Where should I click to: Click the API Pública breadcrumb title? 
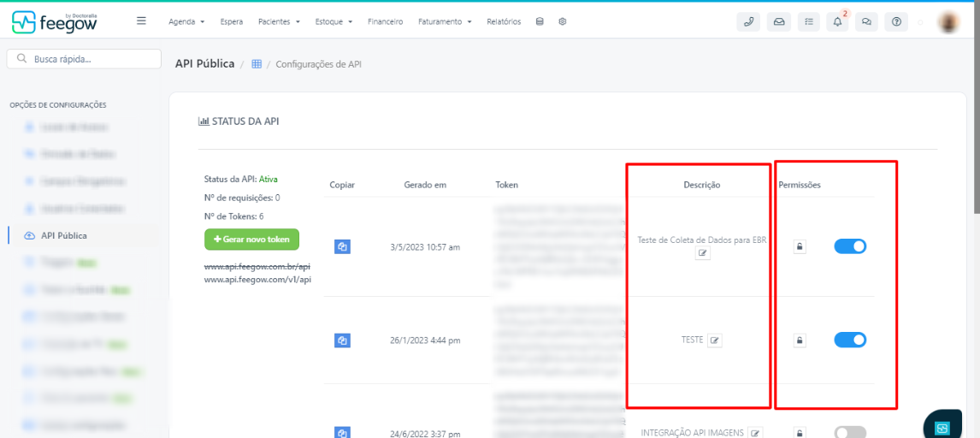tap(207, 63)
